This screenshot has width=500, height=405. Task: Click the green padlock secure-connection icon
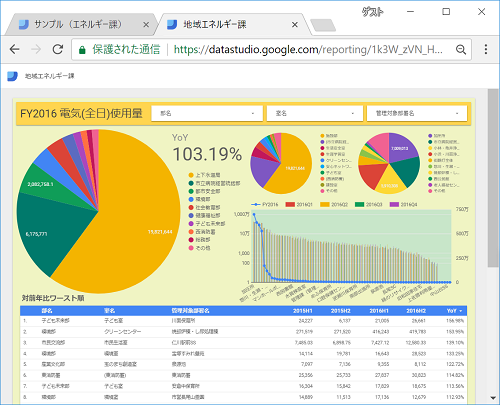[x=82, y=50]
